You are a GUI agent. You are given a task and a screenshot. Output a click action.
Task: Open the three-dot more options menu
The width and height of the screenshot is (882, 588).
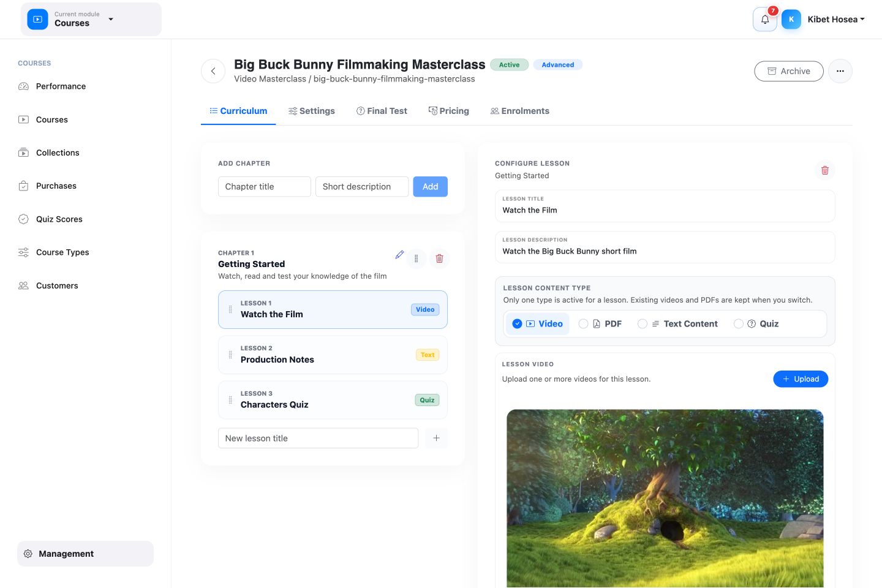(840, 71)
